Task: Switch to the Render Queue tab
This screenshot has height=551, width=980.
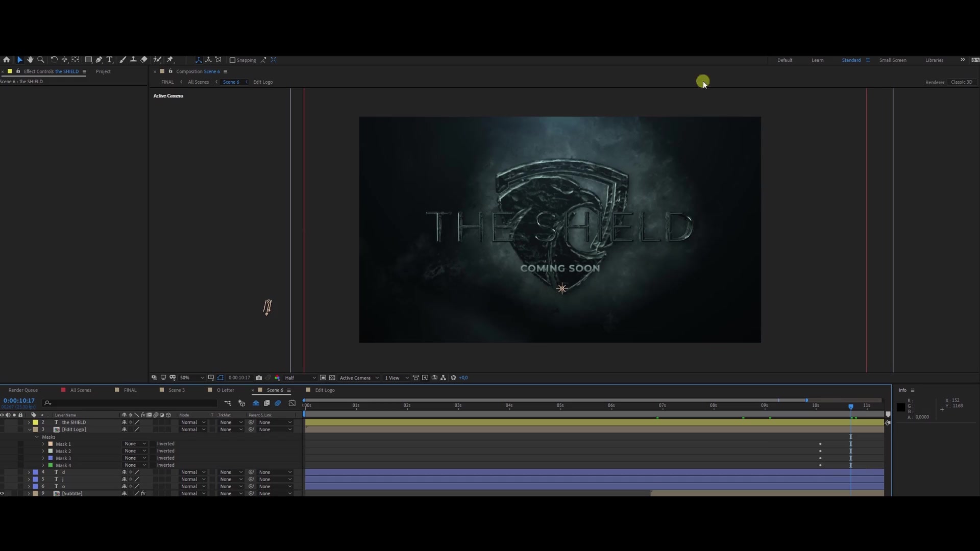Action: tap(23, 390)
